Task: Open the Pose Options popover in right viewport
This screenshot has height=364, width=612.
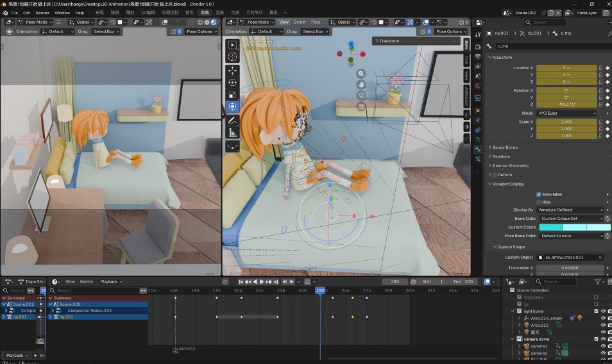Action: 451,31
